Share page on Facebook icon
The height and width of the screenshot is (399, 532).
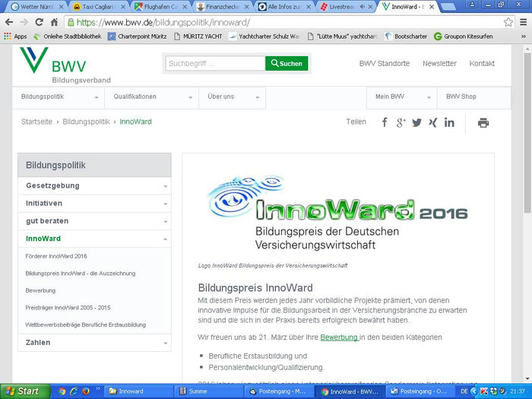pos(385,122)
